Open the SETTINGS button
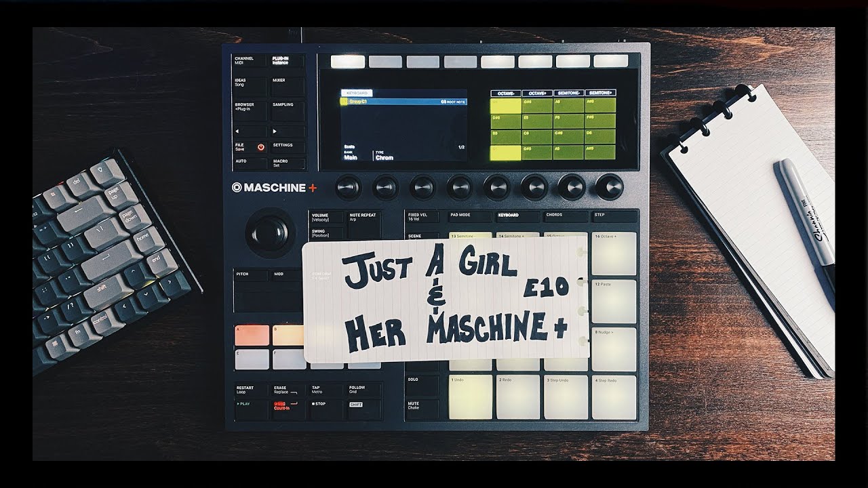Viewport: 868px width, 488px height. 288,147
